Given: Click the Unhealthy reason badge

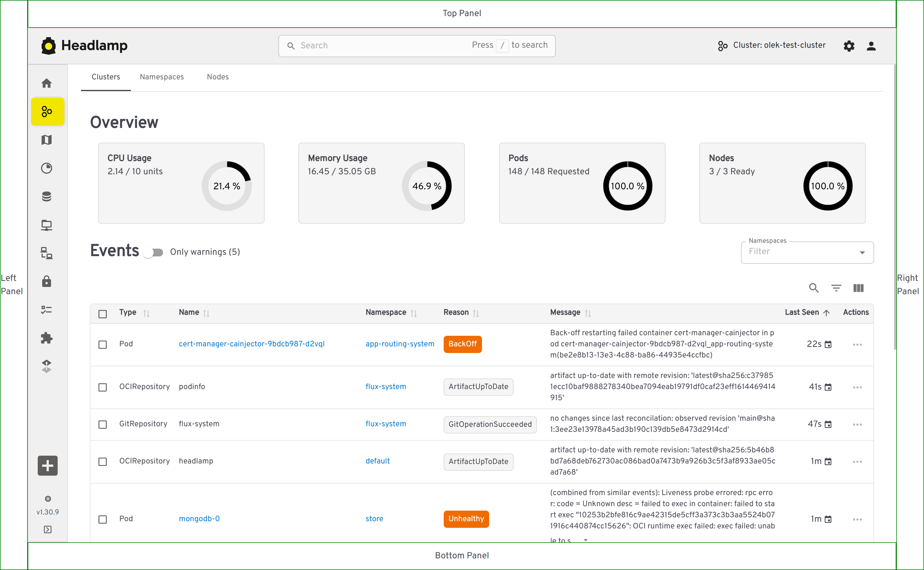Looking at the screenshot, I should 466,519.
